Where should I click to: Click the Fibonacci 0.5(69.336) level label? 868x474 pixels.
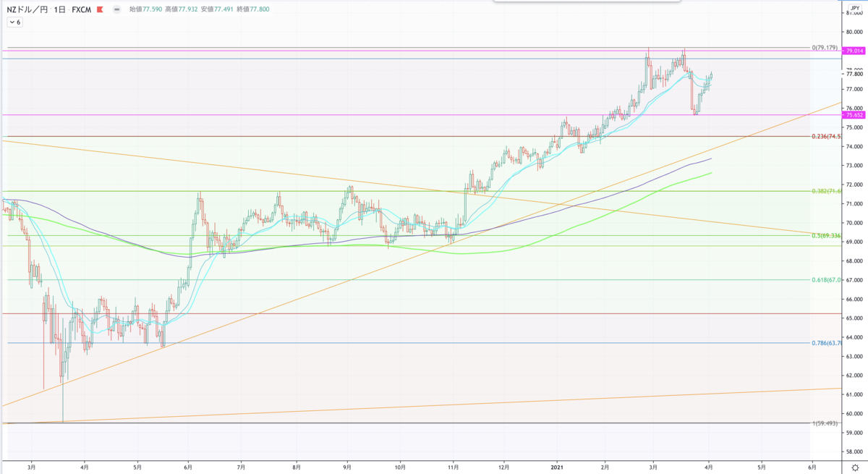(826, 235)
